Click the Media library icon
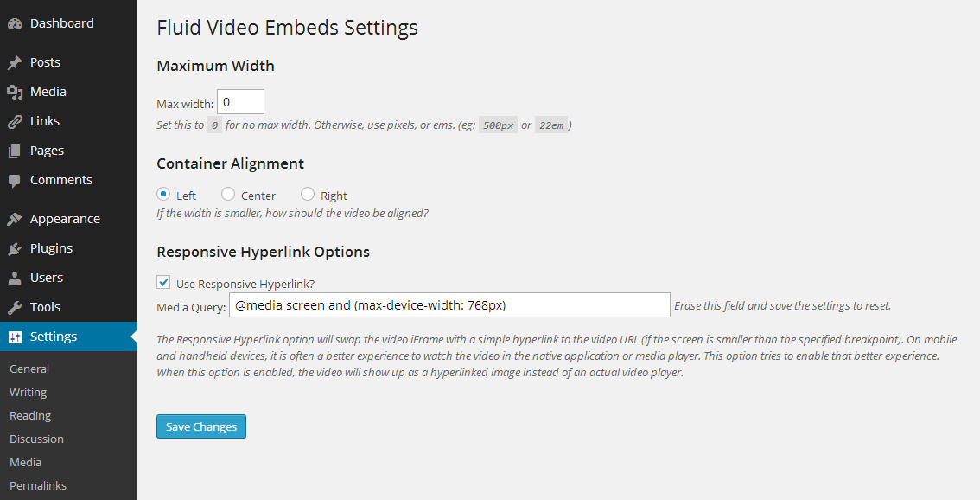 pyautogui.click(x=15, y=93)
